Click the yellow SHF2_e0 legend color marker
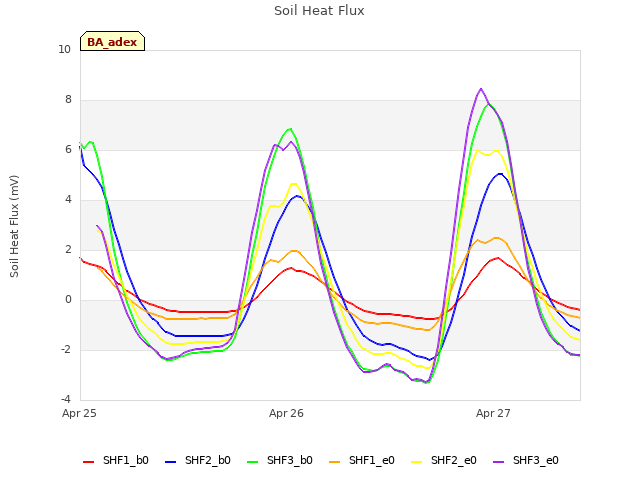Image resolution: width=640 pixels, height=480 pixels. pos(417,462)
